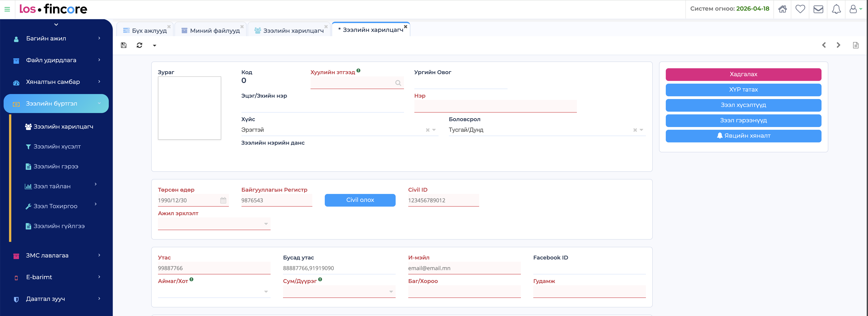The image size is (868, 316).
Task: Open notifications bell icon
Action: (836, 9)
